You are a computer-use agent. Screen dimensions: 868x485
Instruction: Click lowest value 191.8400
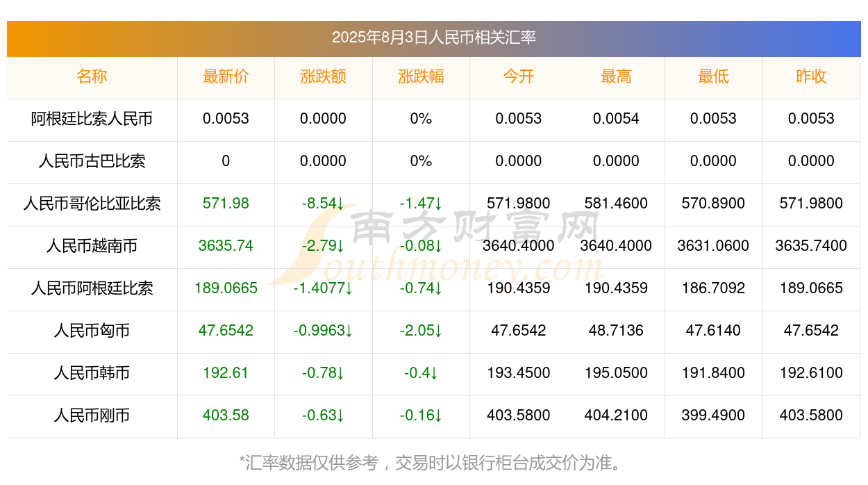tap(713, 373)
